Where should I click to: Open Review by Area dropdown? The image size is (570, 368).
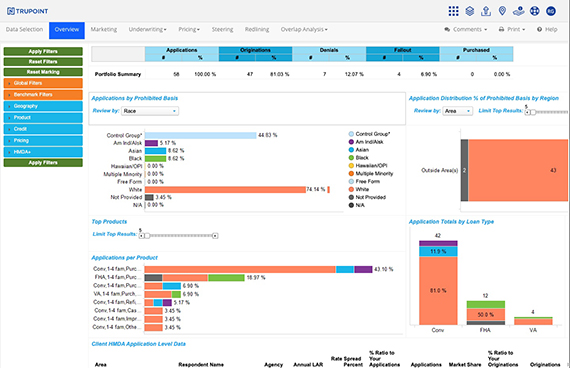click(x=458, y=111)
